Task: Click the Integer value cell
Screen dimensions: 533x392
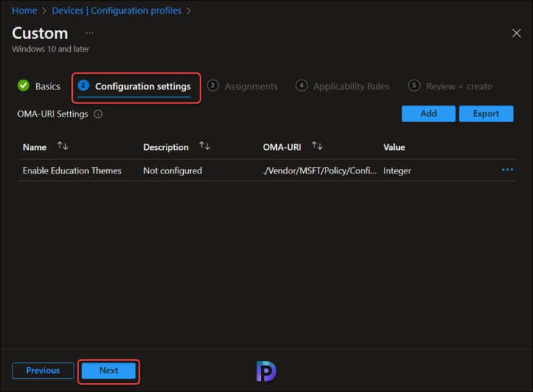Action: 397,171
